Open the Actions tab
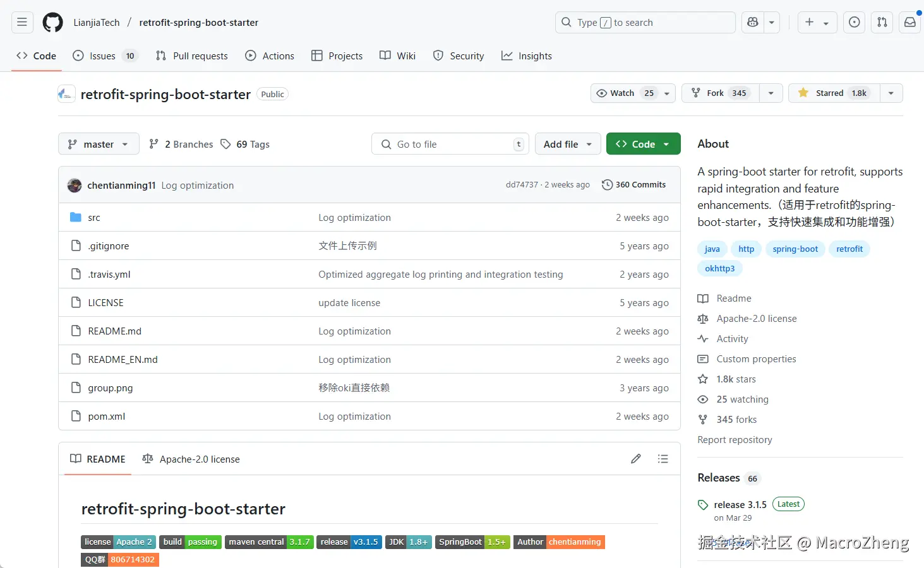This screenshot has width=924, height=568. point(270,56)
